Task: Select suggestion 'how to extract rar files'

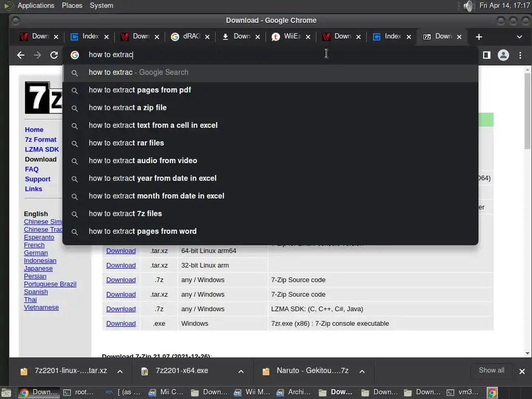Action: [x=270, y=143]
